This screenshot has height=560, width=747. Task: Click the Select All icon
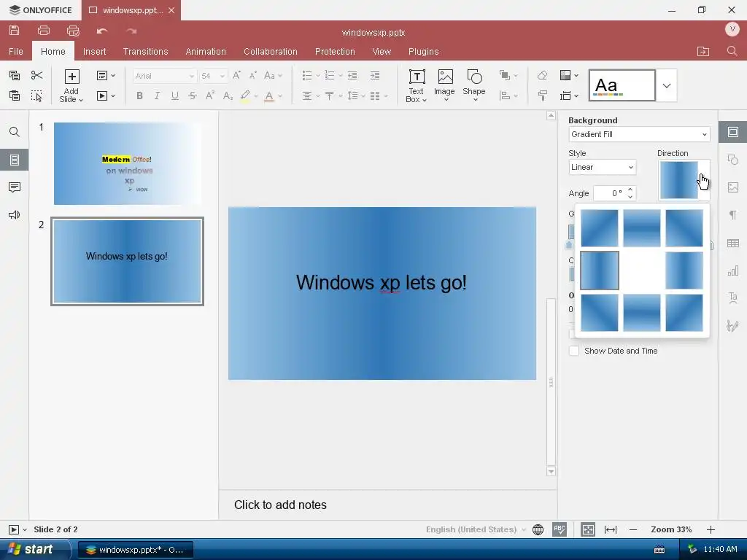click(36, 96)
